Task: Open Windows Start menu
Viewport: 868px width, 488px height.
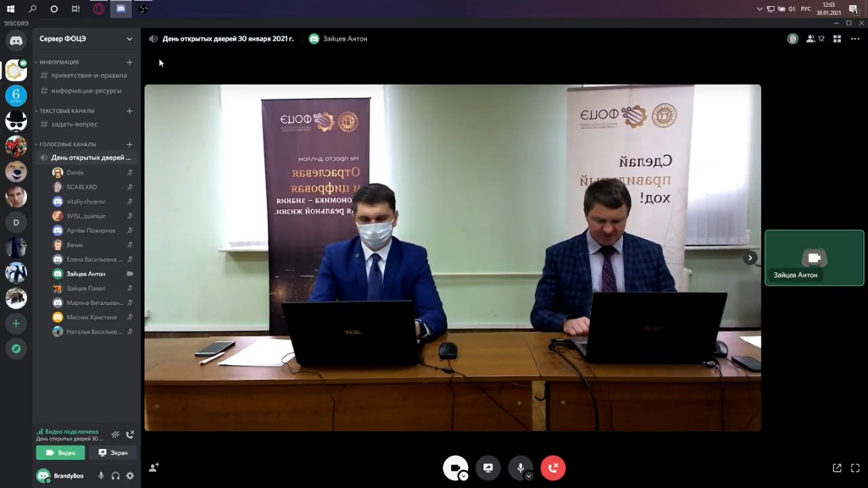Action: pyautogui.click(x=10, y=8)
